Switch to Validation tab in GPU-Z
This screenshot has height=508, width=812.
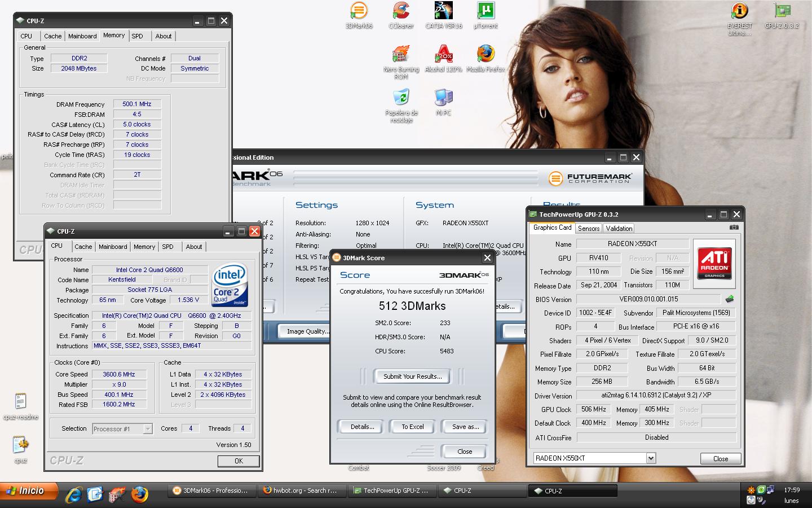point(619,229)
